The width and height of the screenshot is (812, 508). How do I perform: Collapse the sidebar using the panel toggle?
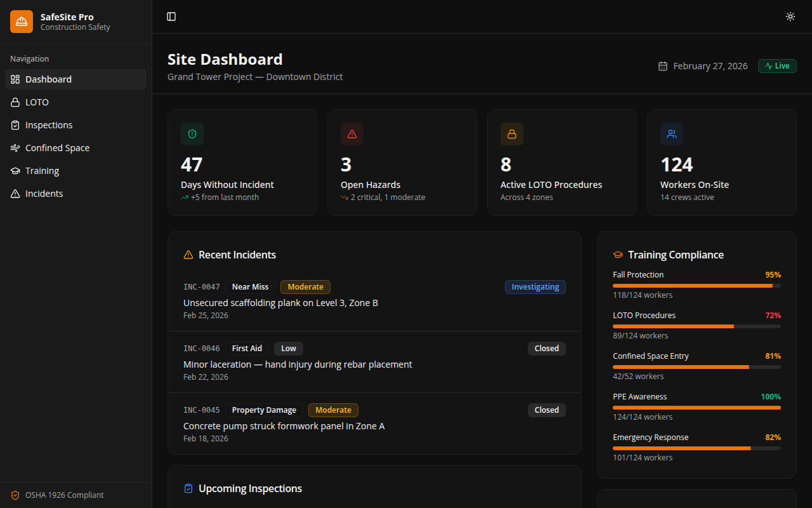(171, 17)
